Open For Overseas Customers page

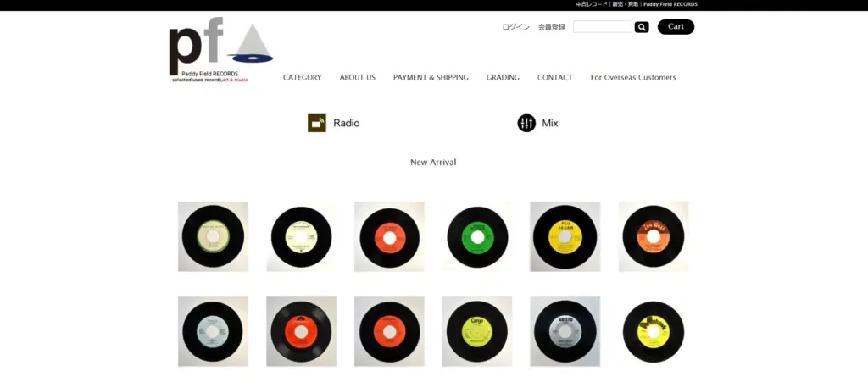pos(633,77)
